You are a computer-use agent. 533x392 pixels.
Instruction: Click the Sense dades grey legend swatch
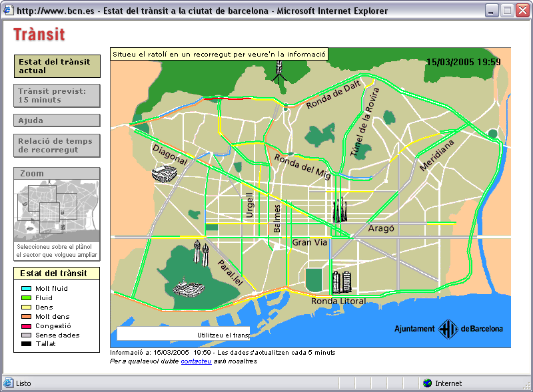(x=26, y=335)
